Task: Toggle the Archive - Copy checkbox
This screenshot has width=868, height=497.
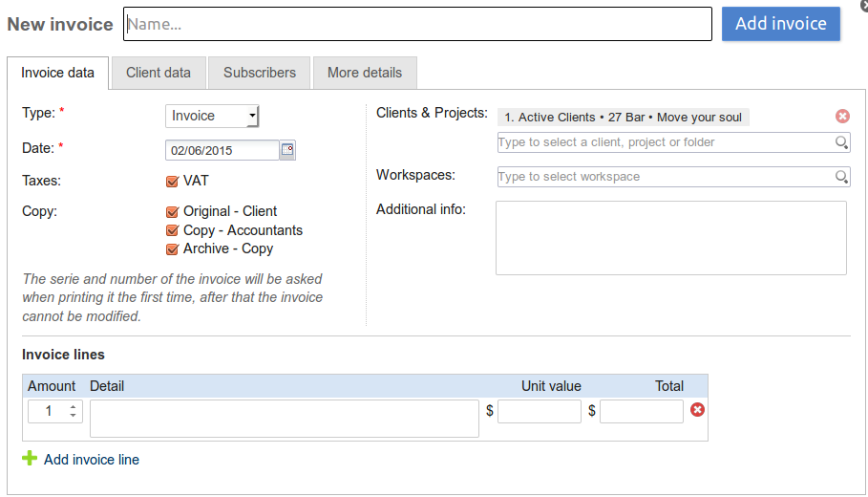Action: [x=173, y=248]
